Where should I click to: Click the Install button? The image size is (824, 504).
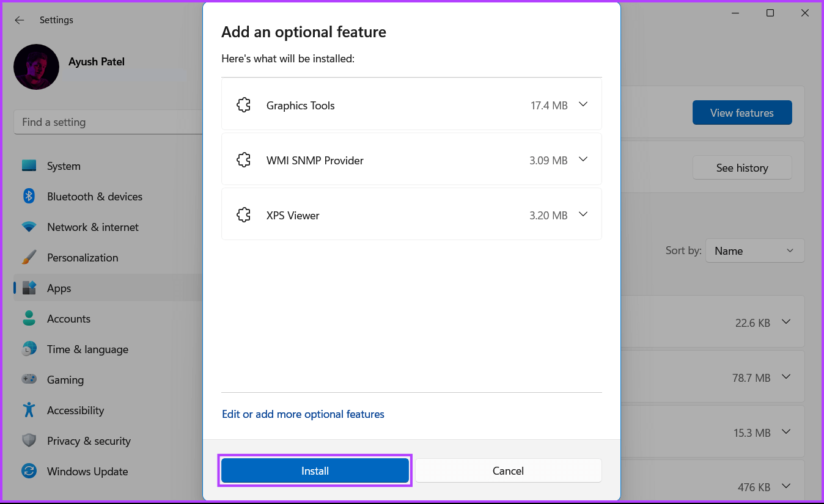[x=315, y=470]
